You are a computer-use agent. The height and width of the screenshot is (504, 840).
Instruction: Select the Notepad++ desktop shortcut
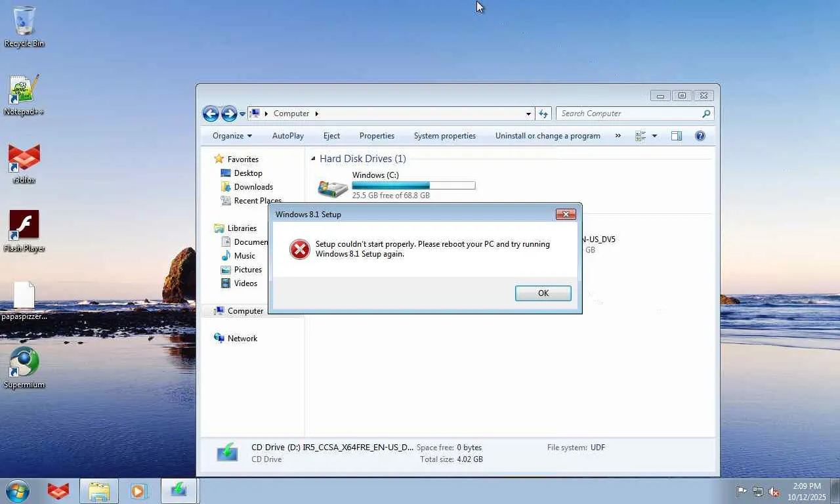pyautogui.click(x=24, y=95)
